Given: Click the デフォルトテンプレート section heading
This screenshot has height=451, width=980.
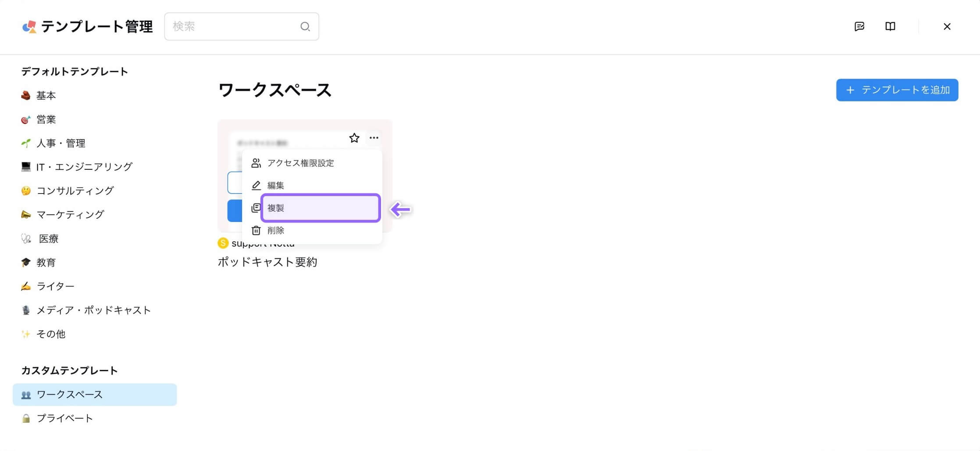Looking at the screenshot, I should pyautogui.click(x=75, y=72).
